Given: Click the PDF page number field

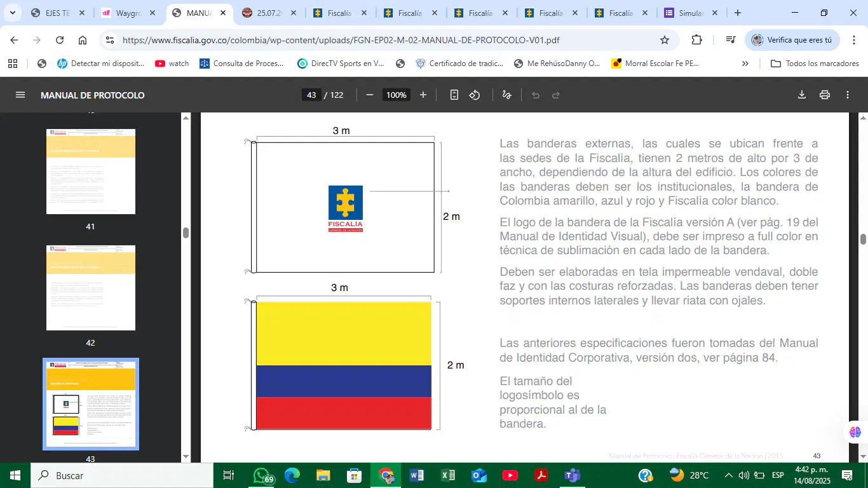Looking at the screenshot, I should coord(311,95).
